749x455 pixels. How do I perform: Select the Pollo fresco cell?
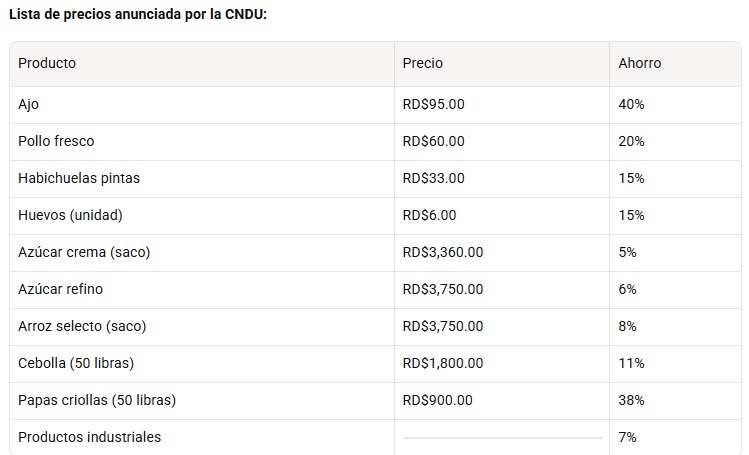pos(56,141)
